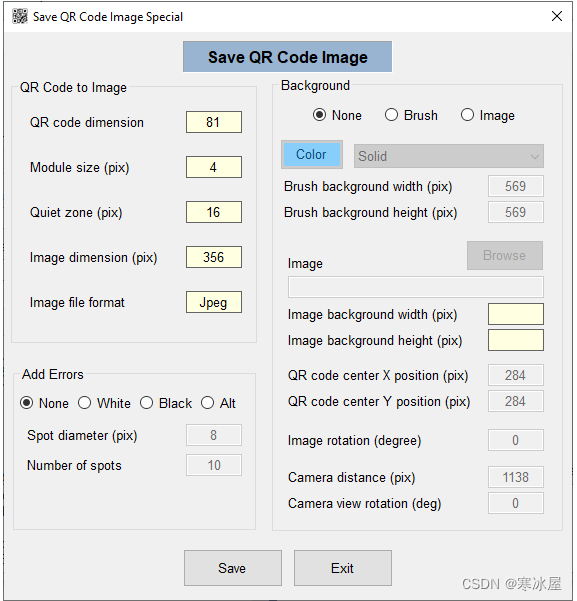Click the Exit button
577x601 pixels.
pyautogui.click(x=343, y=568)
